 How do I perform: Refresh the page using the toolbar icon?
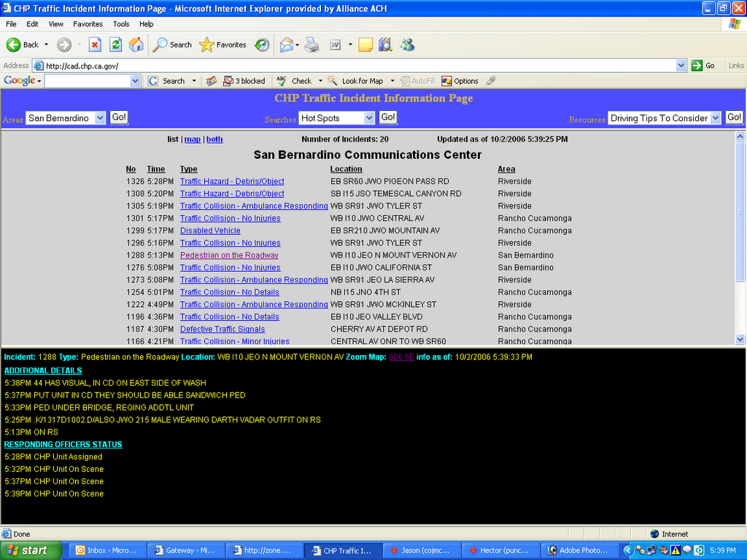pos(115,45)
